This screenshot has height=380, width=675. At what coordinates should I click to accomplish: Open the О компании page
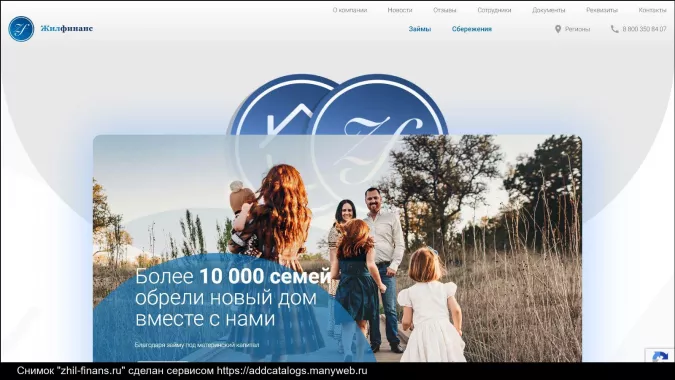click(x=350, y=10)
